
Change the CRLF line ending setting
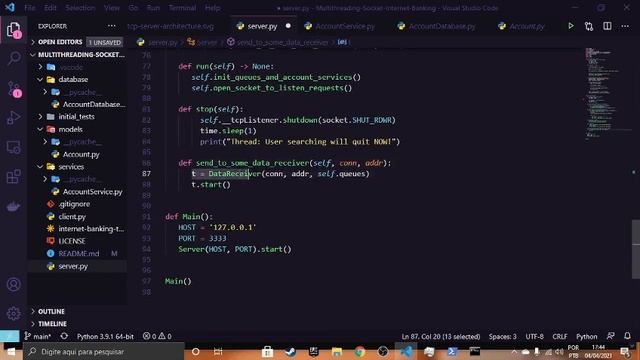tap(560, 336)
